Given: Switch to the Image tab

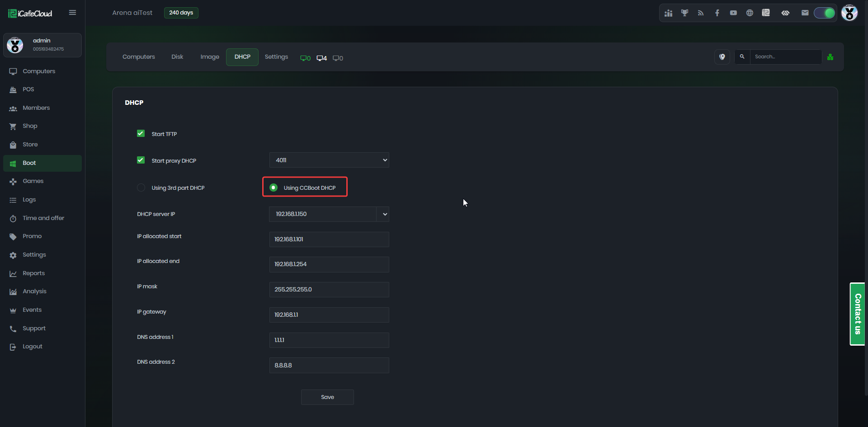Looking at the screenshot, I should 210,57.
